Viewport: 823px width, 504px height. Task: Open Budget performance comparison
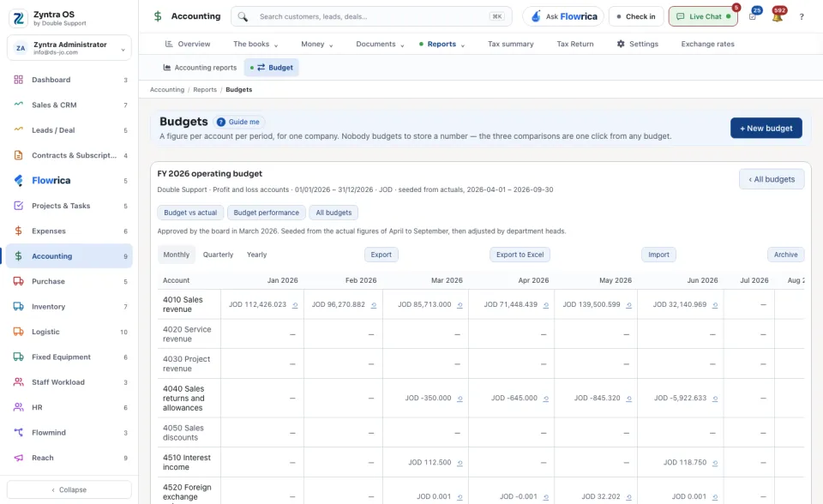(x=266, y=213)
